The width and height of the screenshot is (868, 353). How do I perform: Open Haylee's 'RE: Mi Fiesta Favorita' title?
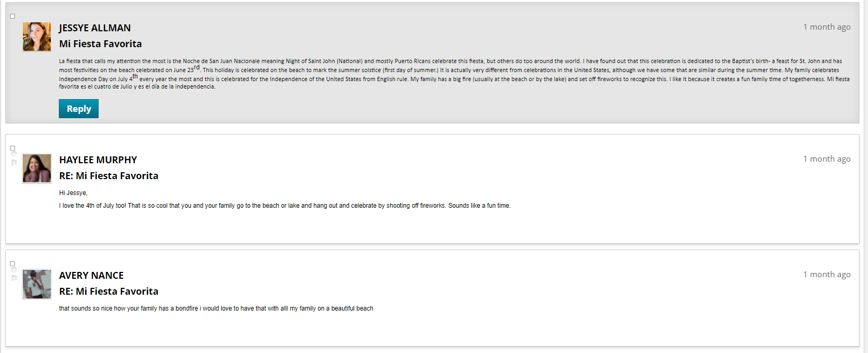coord(109,176)
